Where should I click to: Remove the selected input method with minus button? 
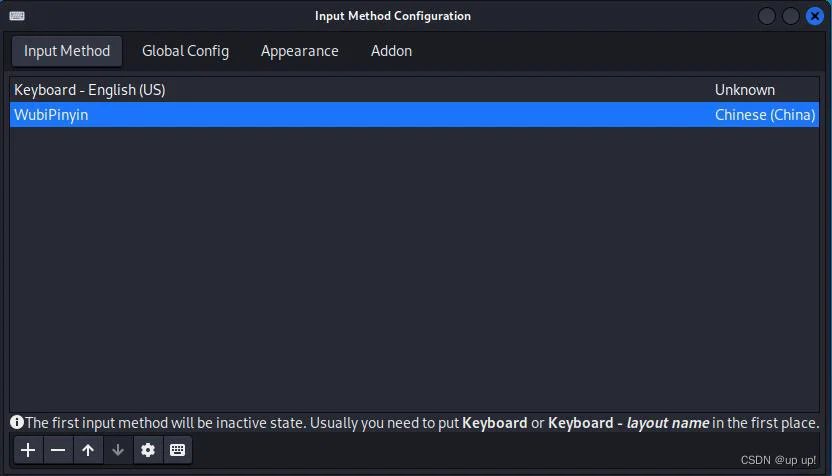pos(58,450)
